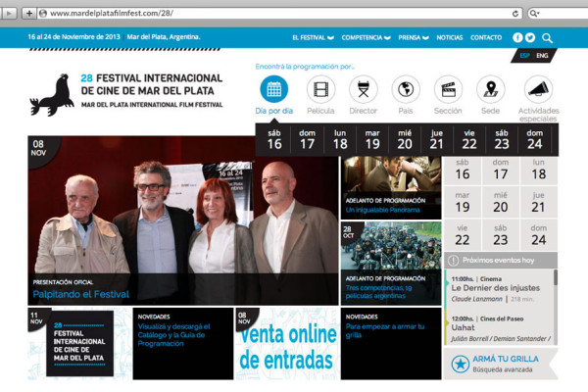Open Armá tu grilla advanced search

[501, 364]
